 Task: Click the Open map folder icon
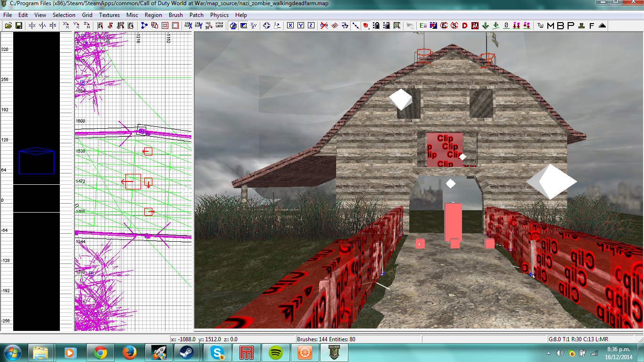tap(8, 25)
